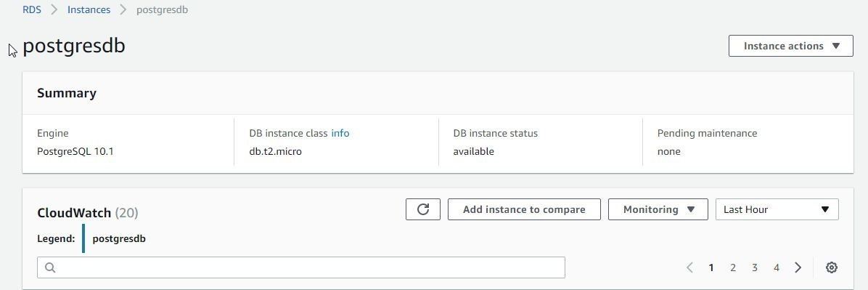The width and height of the screenshot is (868, 290).
Task: Open the Instance actions dropdown
Action: 790,46
